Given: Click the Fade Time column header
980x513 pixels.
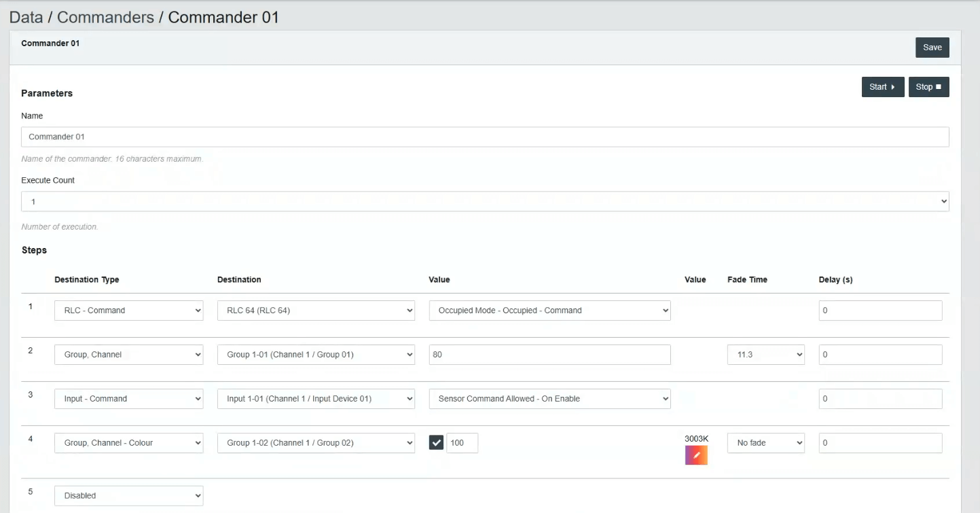Looking at the screenshot, I should coord(747,280).
